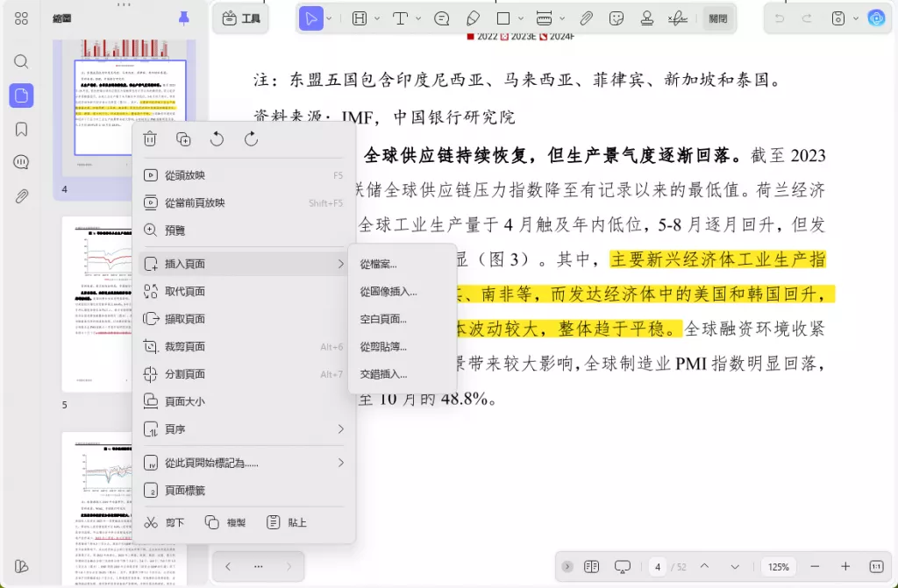Click the 關閉 button in toolbar
The image size is (898, 588).
[x=717, y=18]
